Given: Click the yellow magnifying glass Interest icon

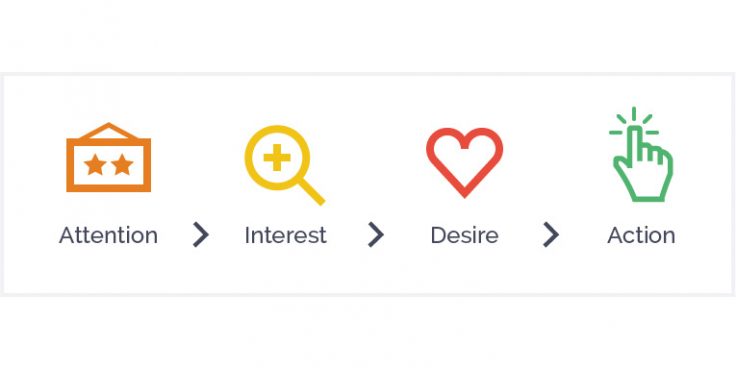Looking at the screenshot, I should 284,165.
